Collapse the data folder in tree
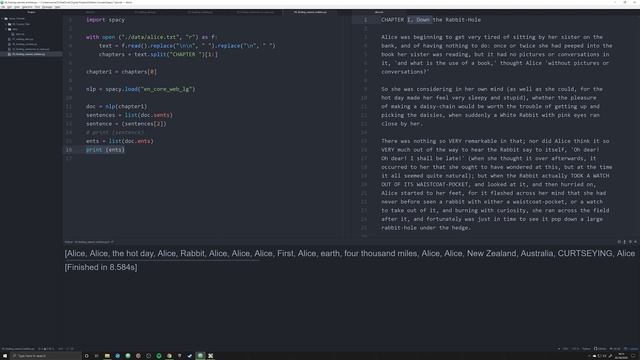 point(15,29)
